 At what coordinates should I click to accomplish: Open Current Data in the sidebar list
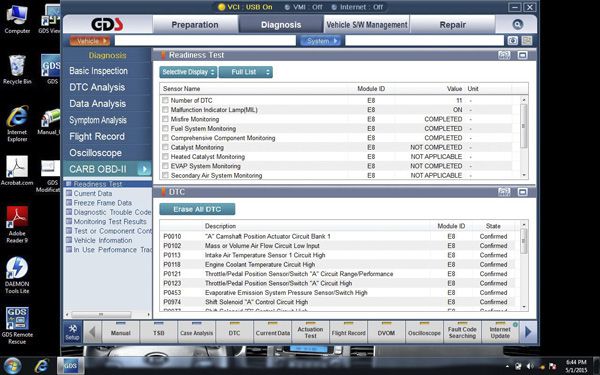[x=93, y=194]
